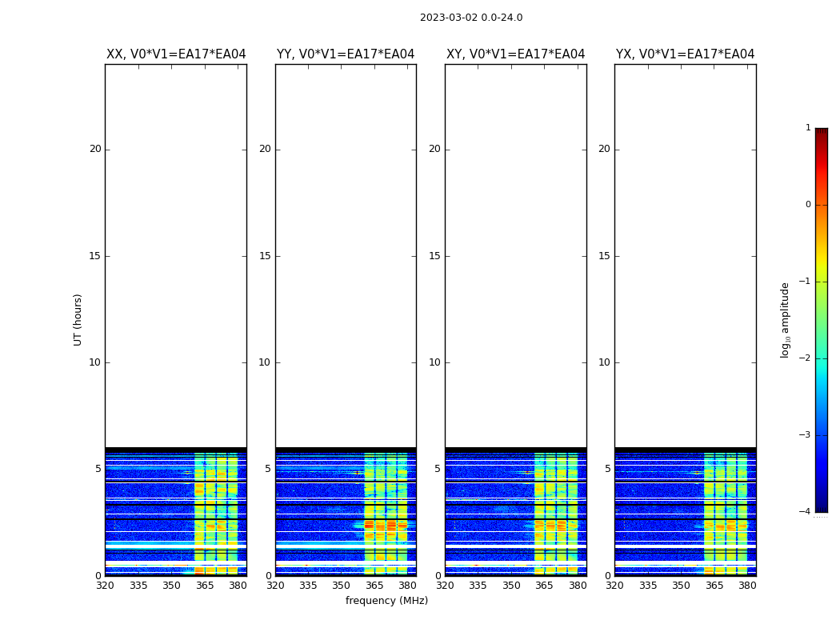Click the frequency (MHz) axis label
Viewport: 840px width, 640px height.
386,600
